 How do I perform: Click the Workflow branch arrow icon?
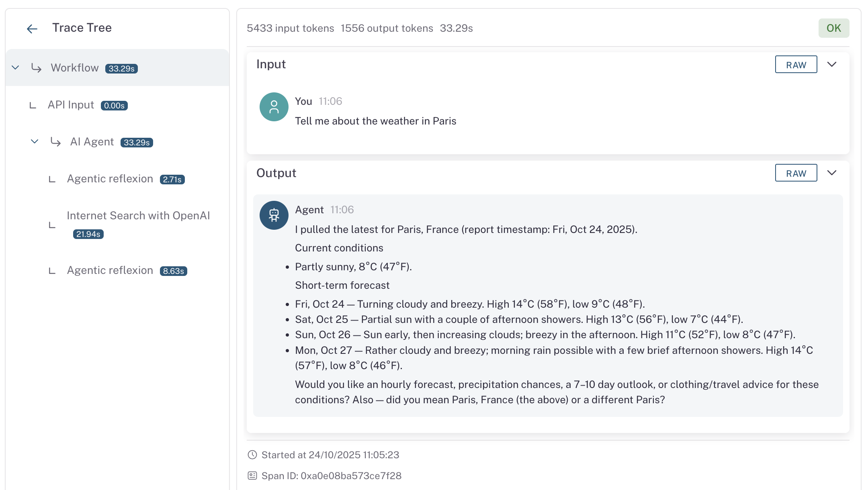pyautogui.click(x=37, y=68)
